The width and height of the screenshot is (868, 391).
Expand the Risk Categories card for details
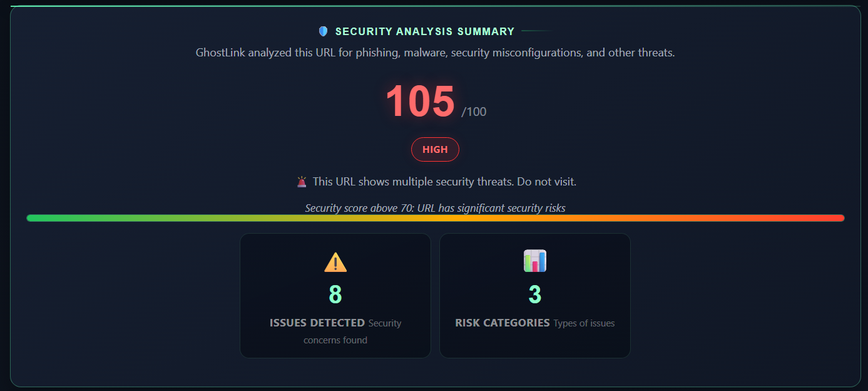click(534, 295)
